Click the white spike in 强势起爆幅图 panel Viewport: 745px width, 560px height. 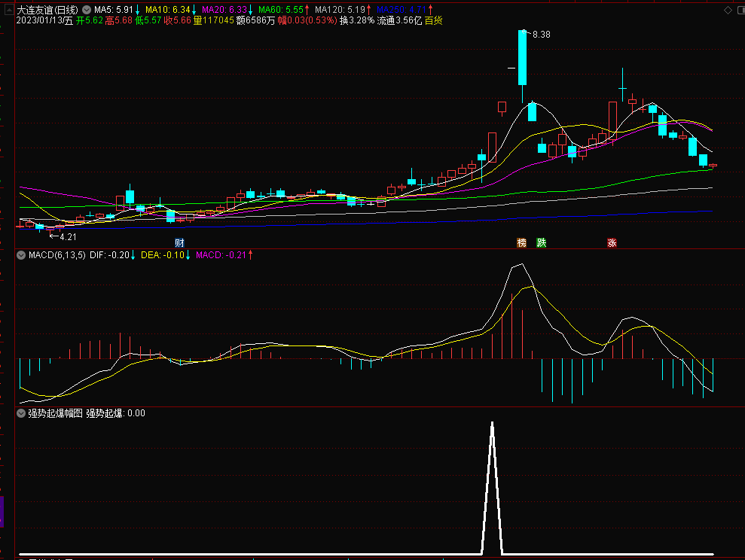pos(492,488)
